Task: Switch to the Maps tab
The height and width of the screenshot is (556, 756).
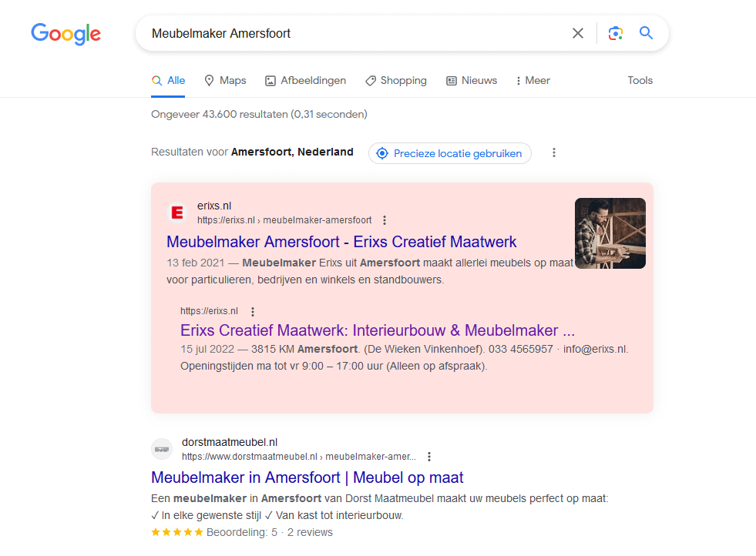Action: (225, 80)
